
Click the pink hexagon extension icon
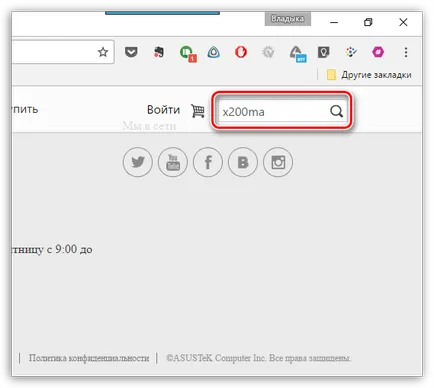coord(378,52)
